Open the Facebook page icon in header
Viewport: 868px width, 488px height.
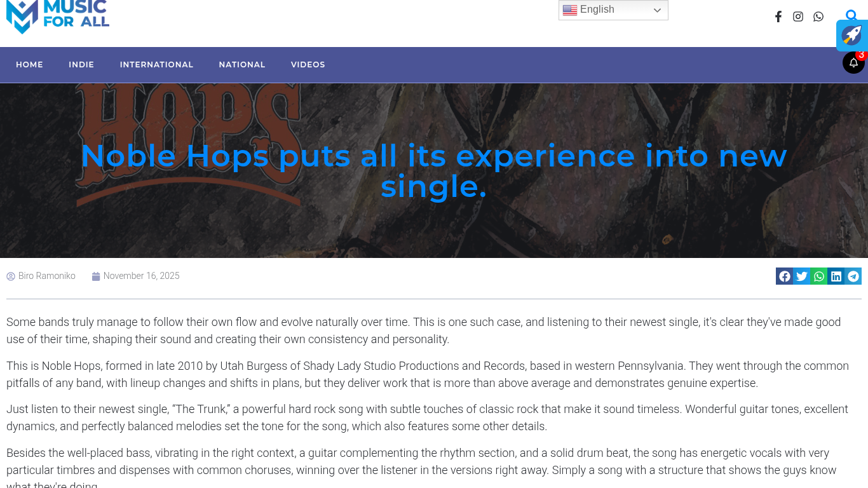point(778,17)
